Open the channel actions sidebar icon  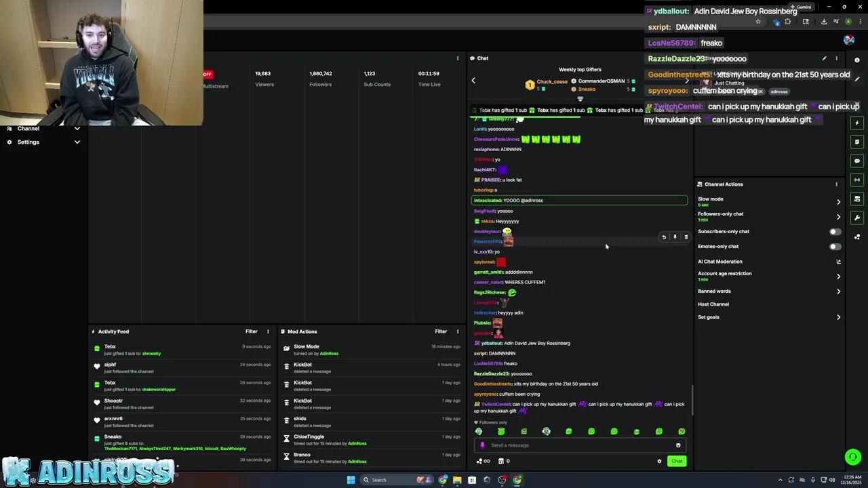click(x=857, y=199)
